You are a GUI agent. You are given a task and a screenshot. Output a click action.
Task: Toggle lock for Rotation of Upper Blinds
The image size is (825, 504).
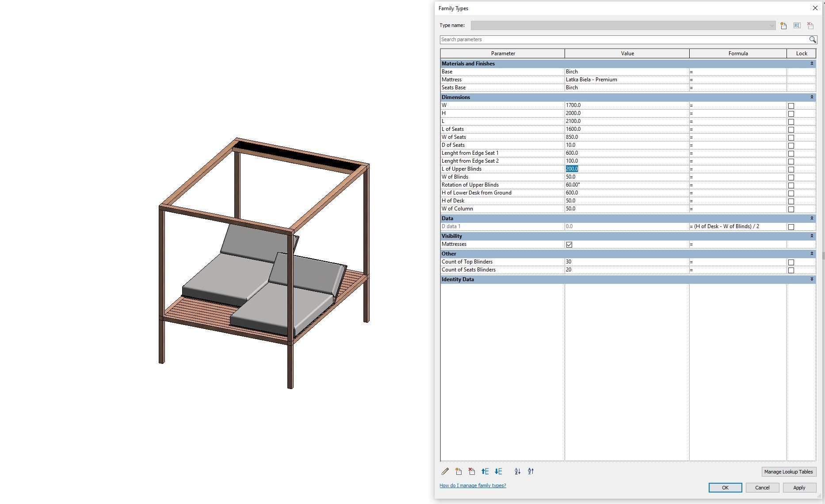pos(791,185)
